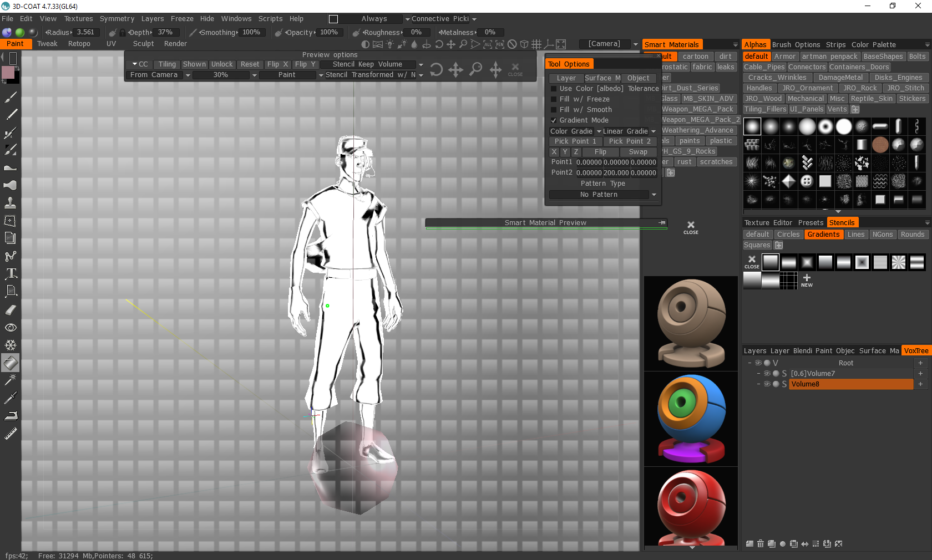The width and height of the screenshot is (932, 560).
Task: Open the Textures menu
Action: (78, 18)
